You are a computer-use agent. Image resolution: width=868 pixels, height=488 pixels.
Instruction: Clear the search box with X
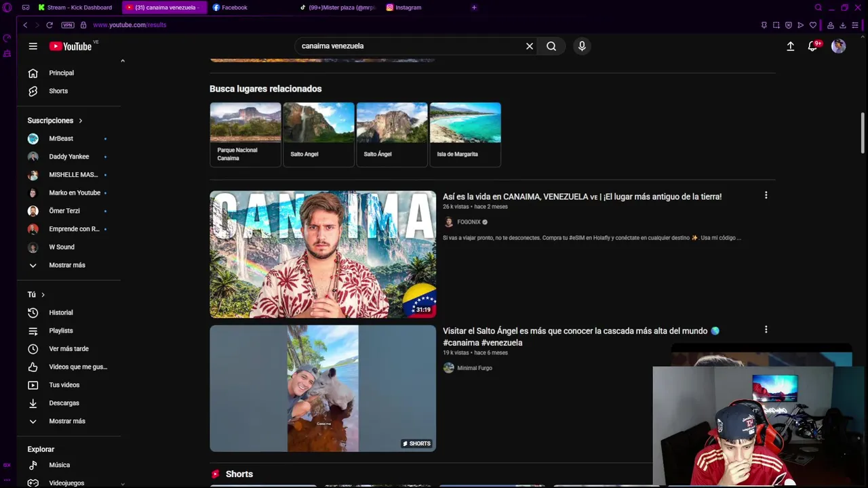(x=530, y=46)
